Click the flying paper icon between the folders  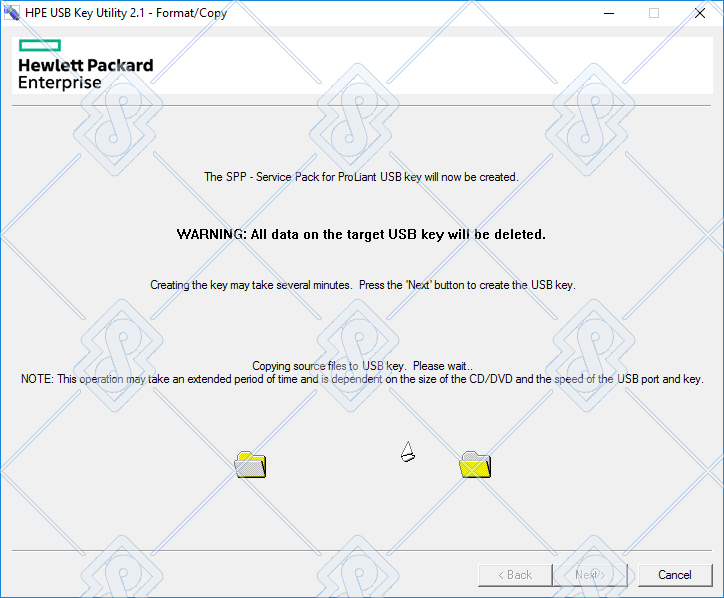tap(408, 452)
